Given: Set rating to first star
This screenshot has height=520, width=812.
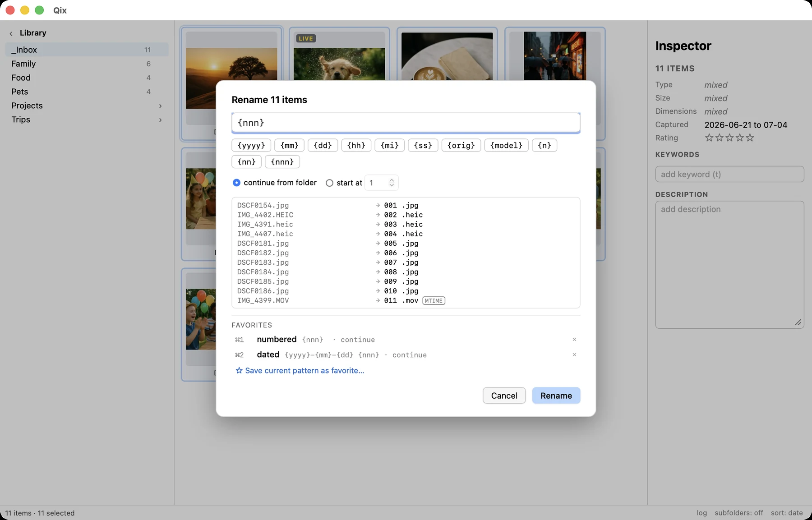Looking at the screenshot, I should [709, 138].
